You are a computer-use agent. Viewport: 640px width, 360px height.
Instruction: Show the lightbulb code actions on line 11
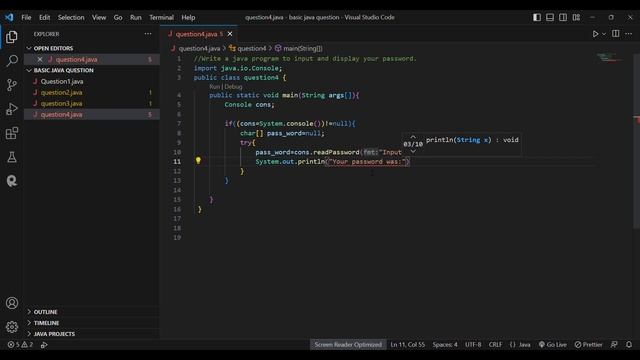tap(198, 161)
